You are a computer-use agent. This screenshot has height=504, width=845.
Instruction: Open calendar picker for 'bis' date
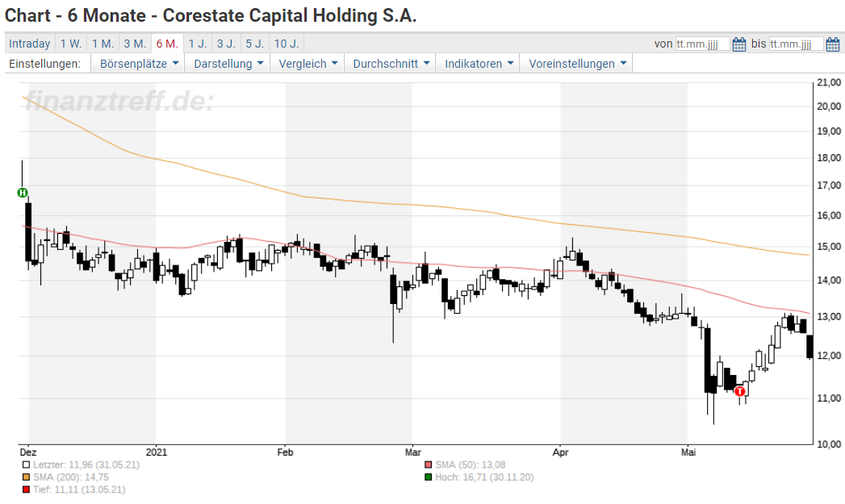[x=833, y=44]
